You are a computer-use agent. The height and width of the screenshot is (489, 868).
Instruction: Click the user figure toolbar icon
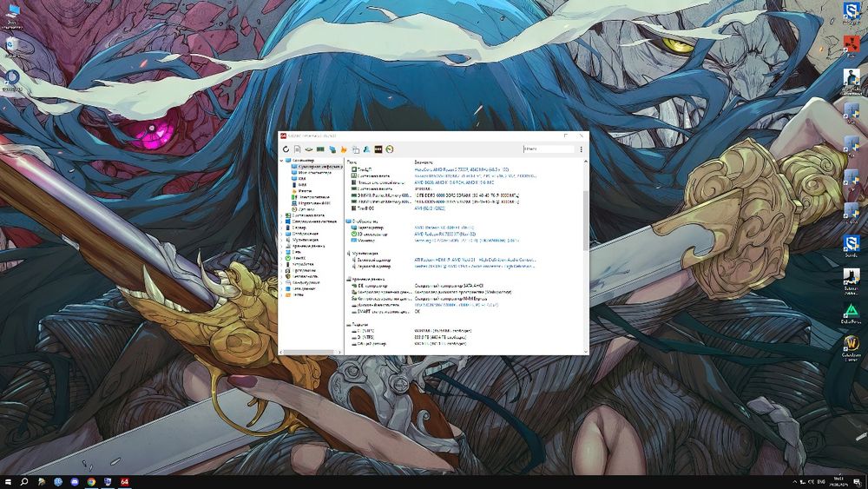point(366,149)
